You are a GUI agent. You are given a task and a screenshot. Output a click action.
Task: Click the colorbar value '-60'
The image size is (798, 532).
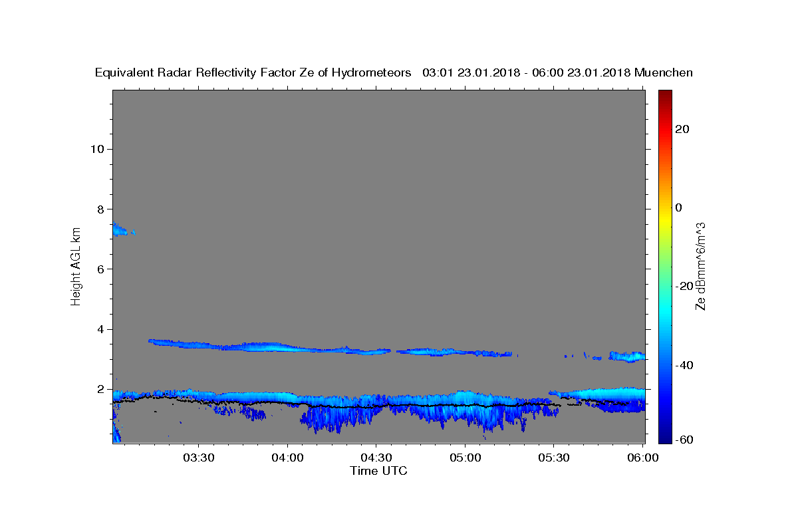pyautogui.click(x=685, y=440)
